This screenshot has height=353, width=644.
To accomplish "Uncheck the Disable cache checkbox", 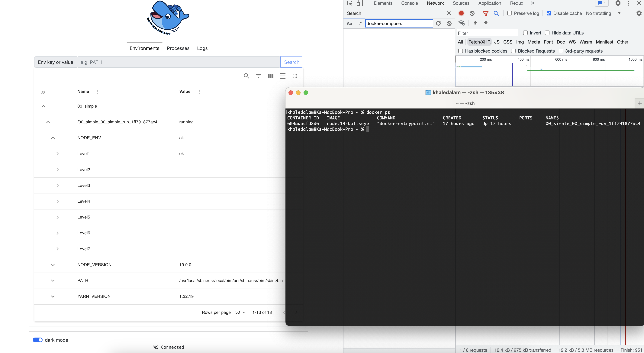I will coord(549,13).
